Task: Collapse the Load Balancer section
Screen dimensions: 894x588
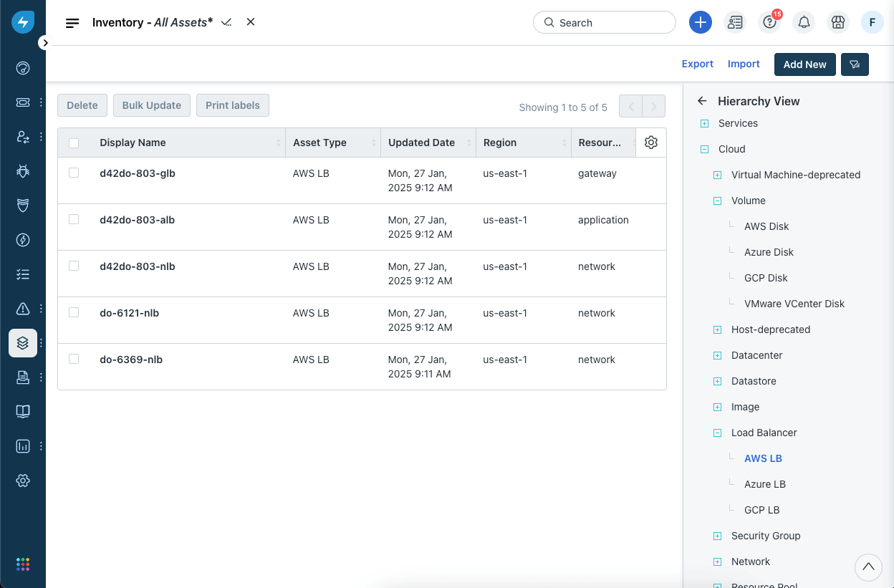Action: (717, 433)
